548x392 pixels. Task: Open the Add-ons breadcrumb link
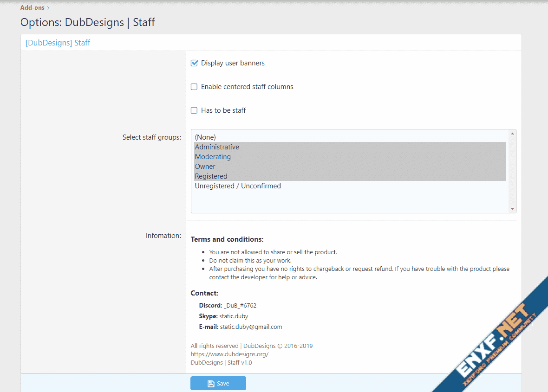(x=32, y=8)
